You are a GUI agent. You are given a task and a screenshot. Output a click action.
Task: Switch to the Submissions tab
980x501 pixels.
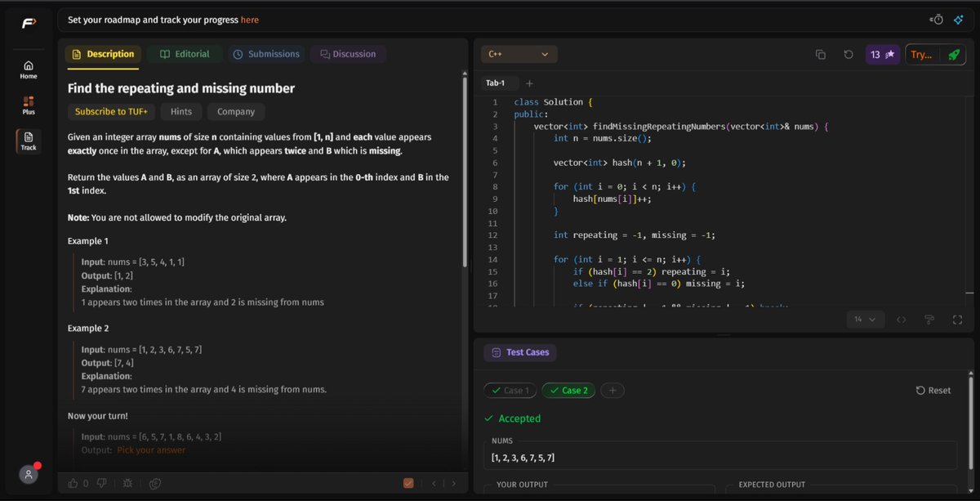(266, 54)
